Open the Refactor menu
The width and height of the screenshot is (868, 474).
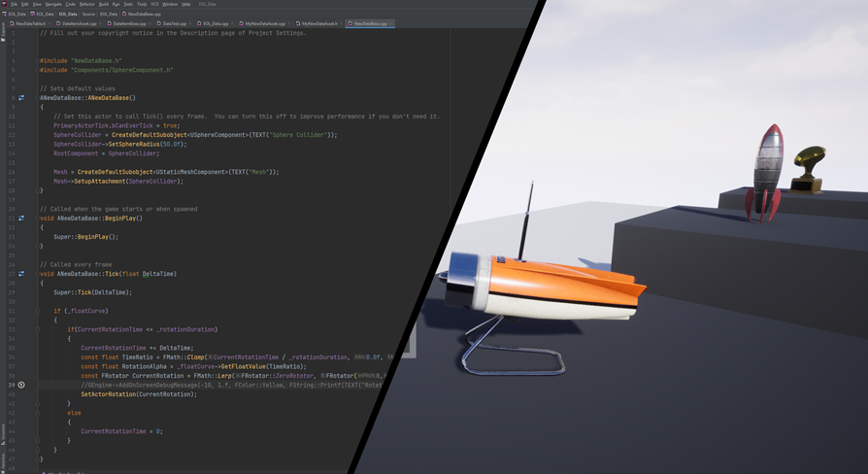click(x=87, y=4)
